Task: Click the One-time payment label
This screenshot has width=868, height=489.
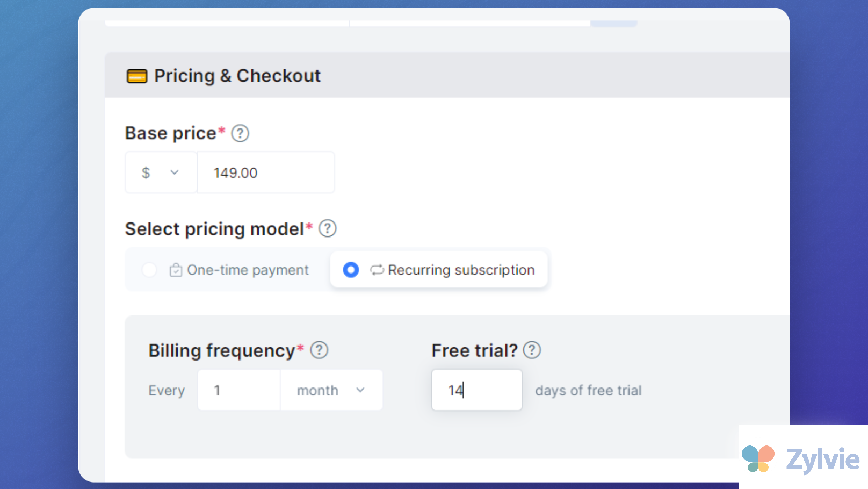Action: click(248, 270)
